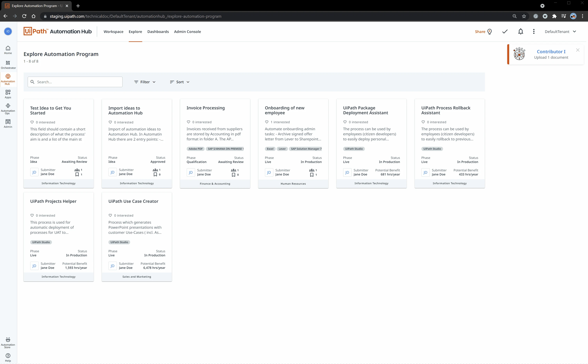Close the Contributor I notification

578,50
